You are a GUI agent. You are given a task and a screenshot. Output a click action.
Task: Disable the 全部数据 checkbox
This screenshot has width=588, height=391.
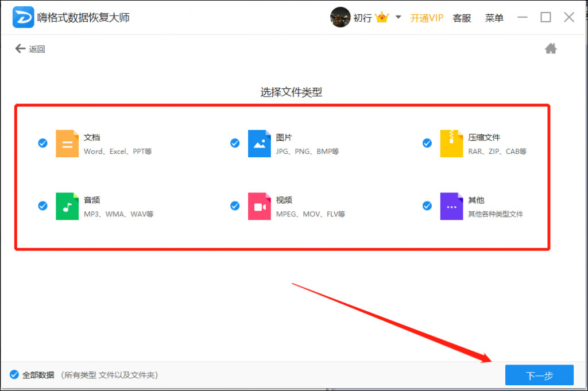click(14, 374)
